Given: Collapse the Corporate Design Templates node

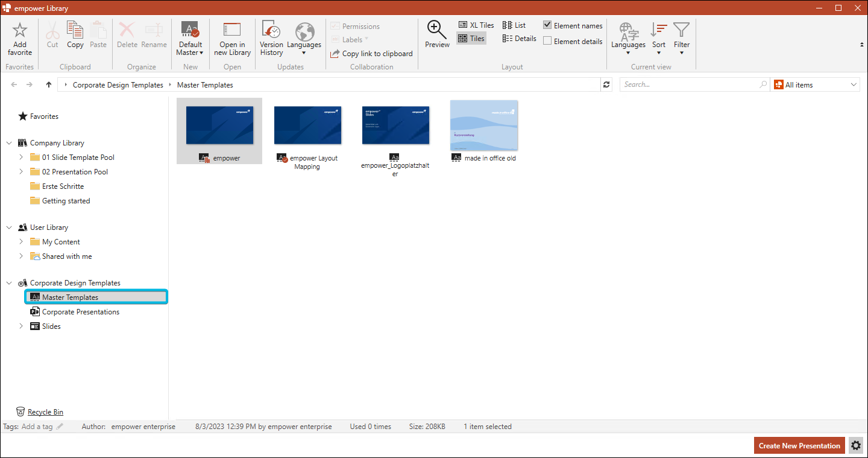Looking at the screenshot, I should click(9, 283).
